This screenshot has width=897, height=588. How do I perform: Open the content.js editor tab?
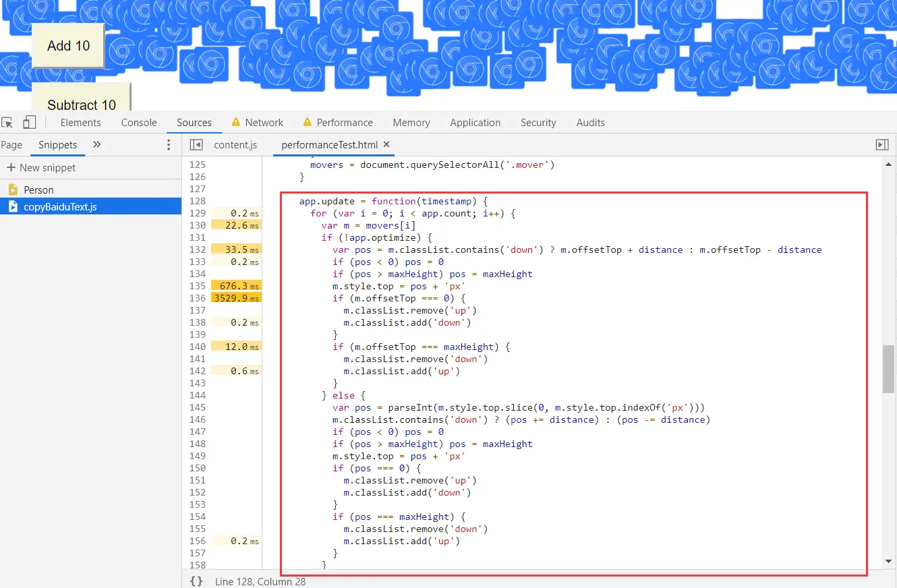click(x=235, y=145)
